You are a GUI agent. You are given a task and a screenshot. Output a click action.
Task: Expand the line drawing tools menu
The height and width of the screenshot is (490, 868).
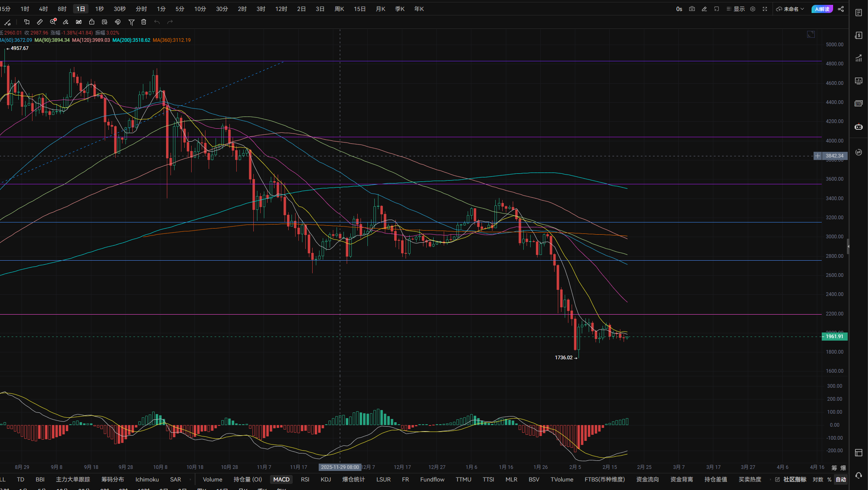tap(8, 22)
